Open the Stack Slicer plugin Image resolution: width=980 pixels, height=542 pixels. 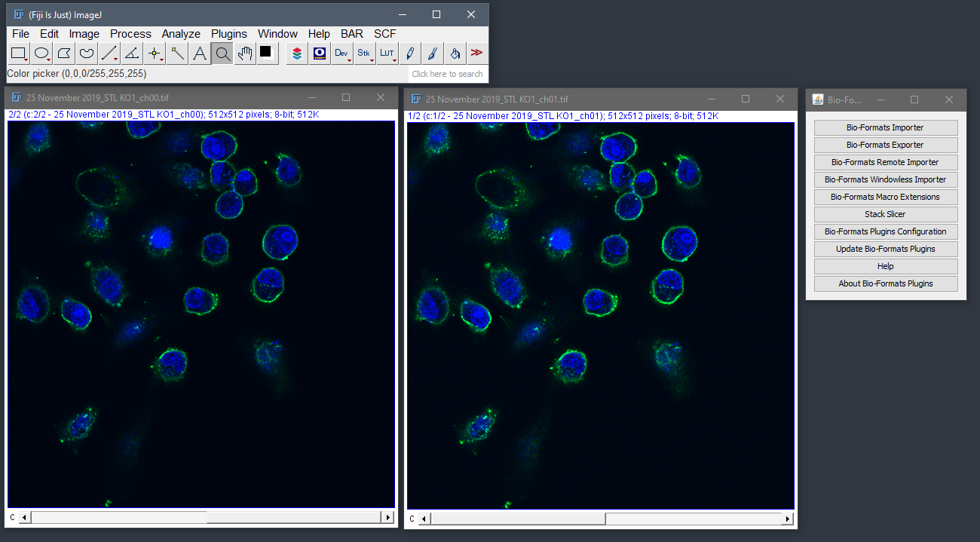(885, 213)
